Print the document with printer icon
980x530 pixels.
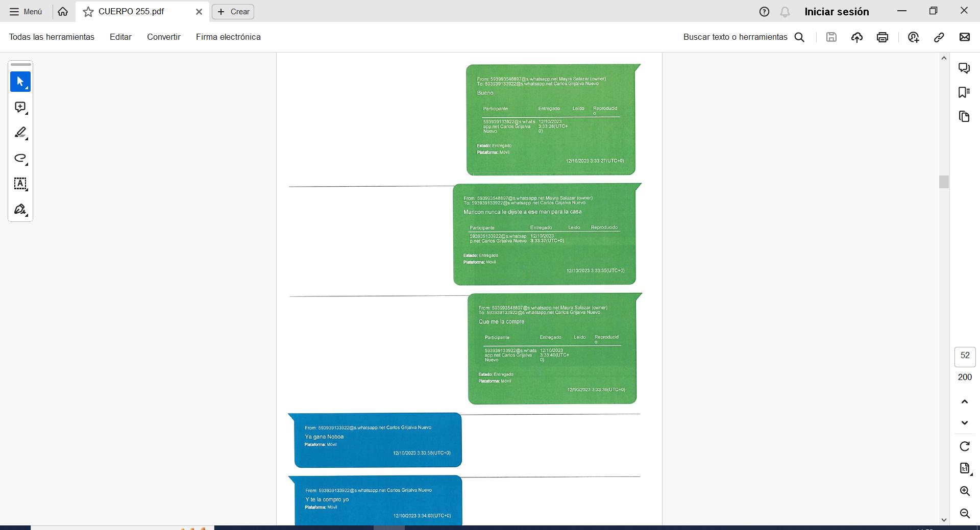[883, 37]
